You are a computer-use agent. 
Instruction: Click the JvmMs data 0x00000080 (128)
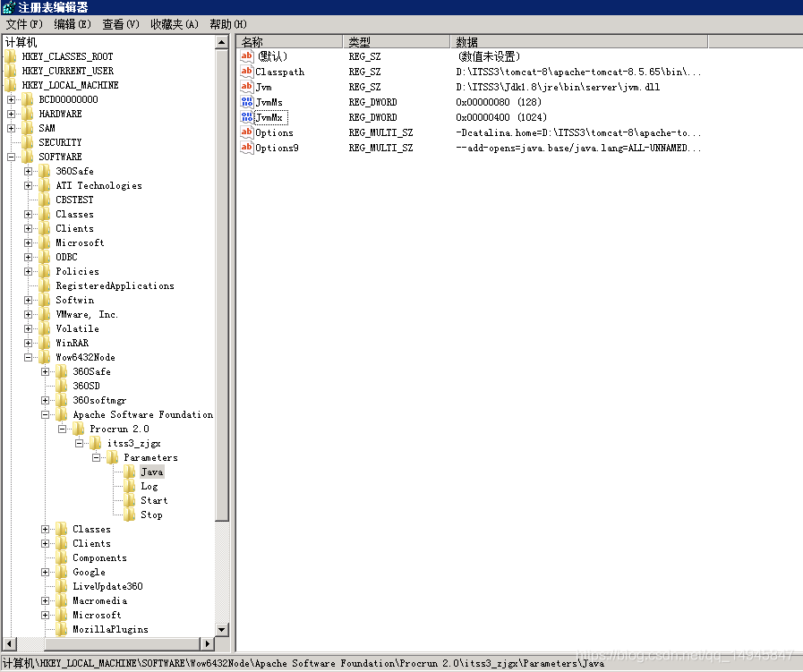pyautogui.click(x=499, y=102)
